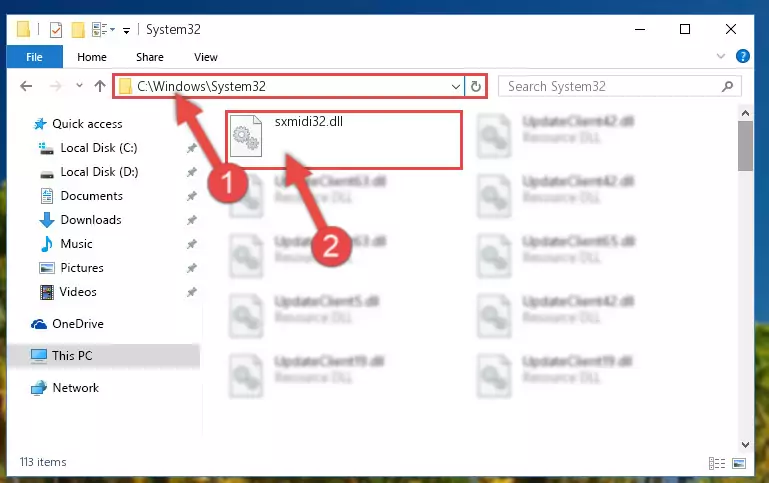Minimize the System32 window
Screen dimensions: 769x483
tap(640, 29)
